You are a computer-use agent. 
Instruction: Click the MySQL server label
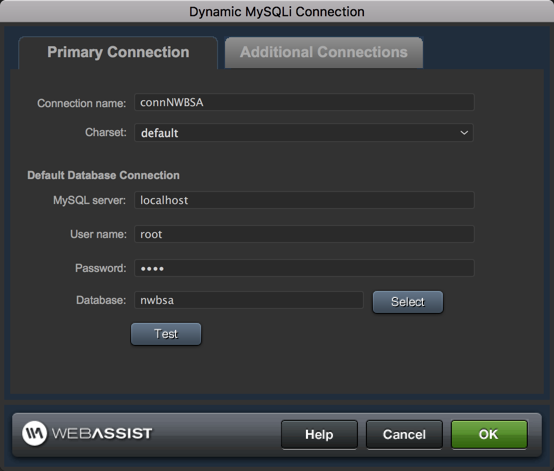[x=89, y=200]
